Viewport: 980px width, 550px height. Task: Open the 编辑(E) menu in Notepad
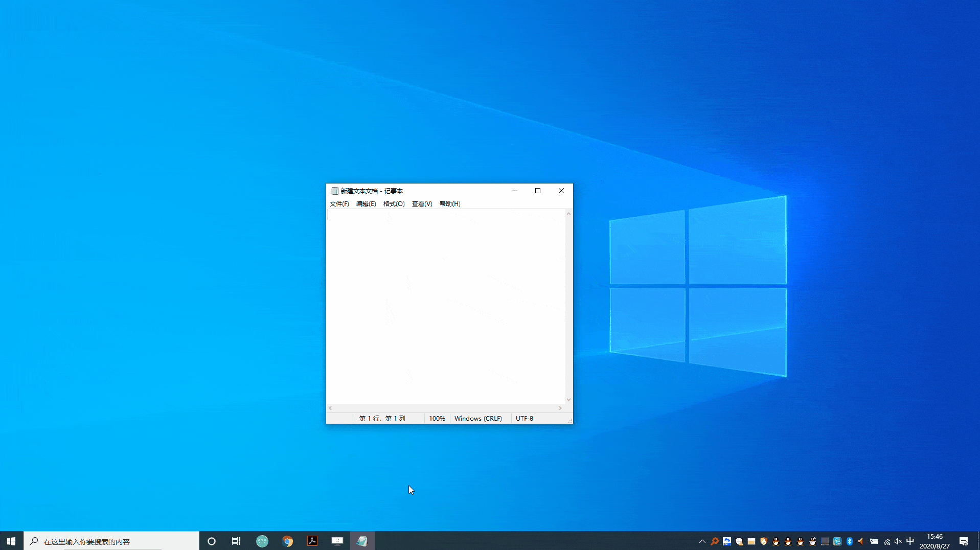[366, 204]
